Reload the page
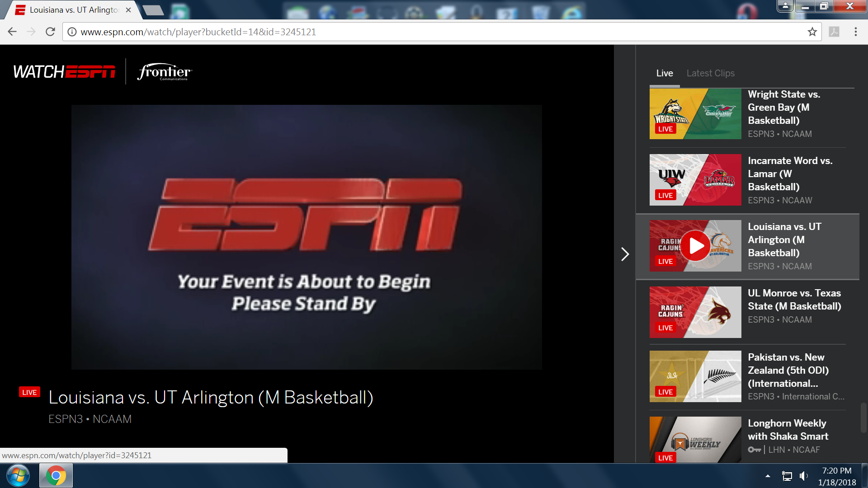This screenshot has width=868, height=488. click(x=50, y=32)
